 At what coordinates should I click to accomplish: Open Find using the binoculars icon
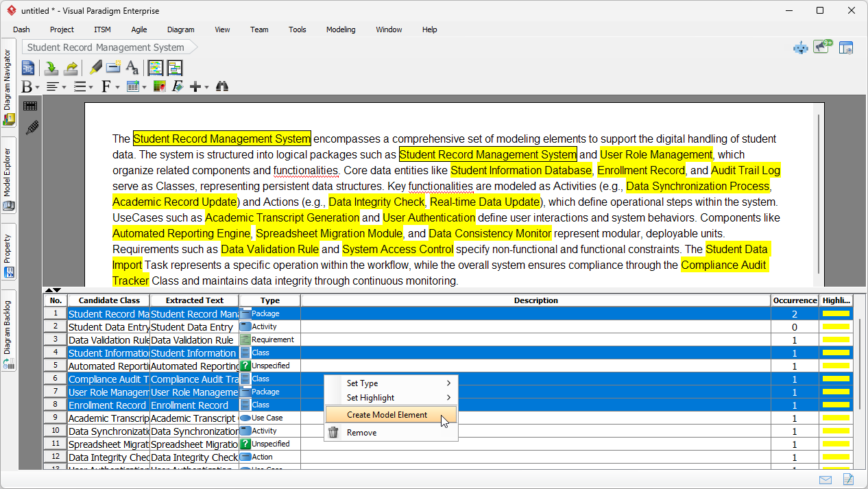point(222,86)
